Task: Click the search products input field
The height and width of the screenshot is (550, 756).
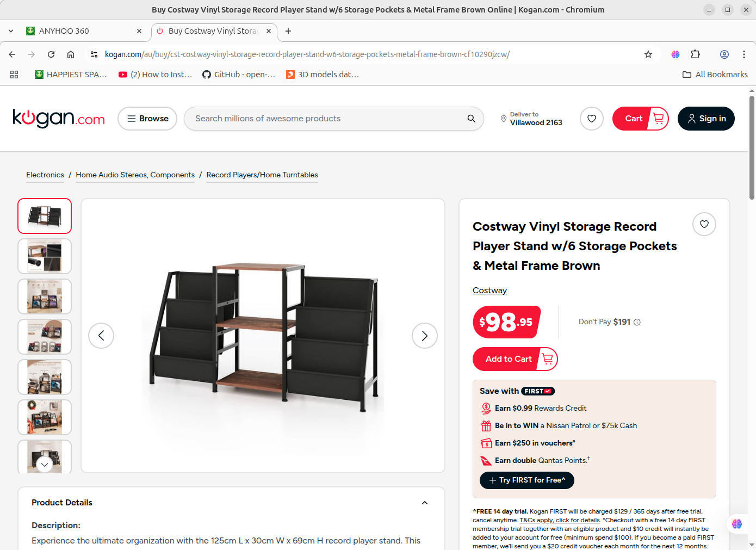Action: 327,119
